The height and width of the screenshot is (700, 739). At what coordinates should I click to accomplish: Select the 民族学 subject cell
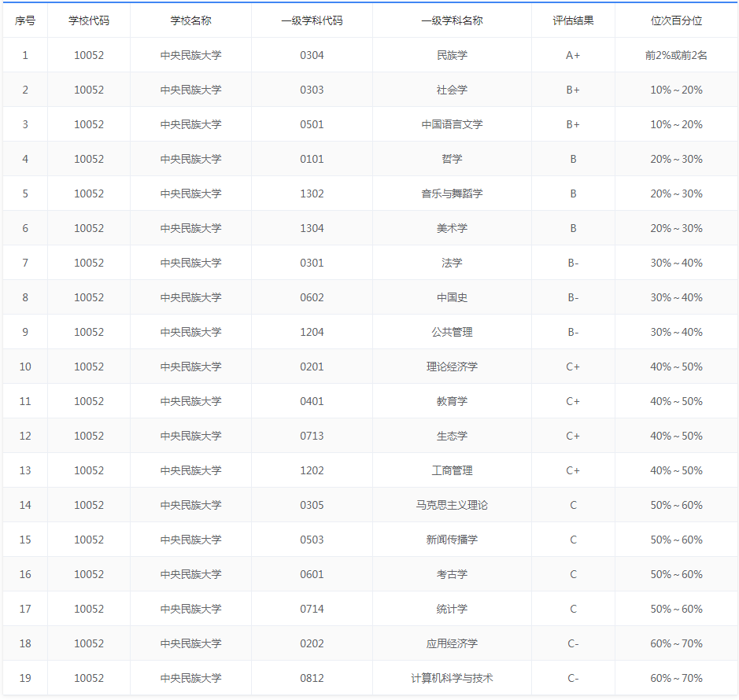tap(452, 55)
